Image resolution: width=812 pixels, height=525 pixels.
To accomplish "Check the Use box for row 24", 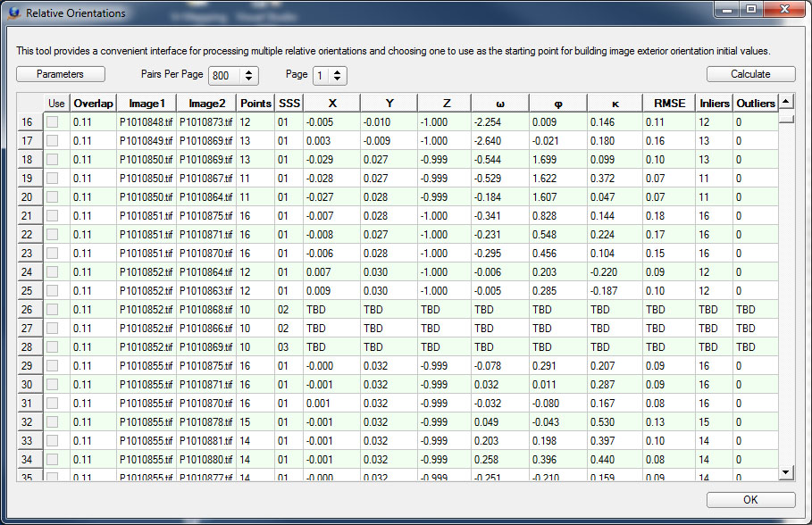I will (x=53, y=271).
